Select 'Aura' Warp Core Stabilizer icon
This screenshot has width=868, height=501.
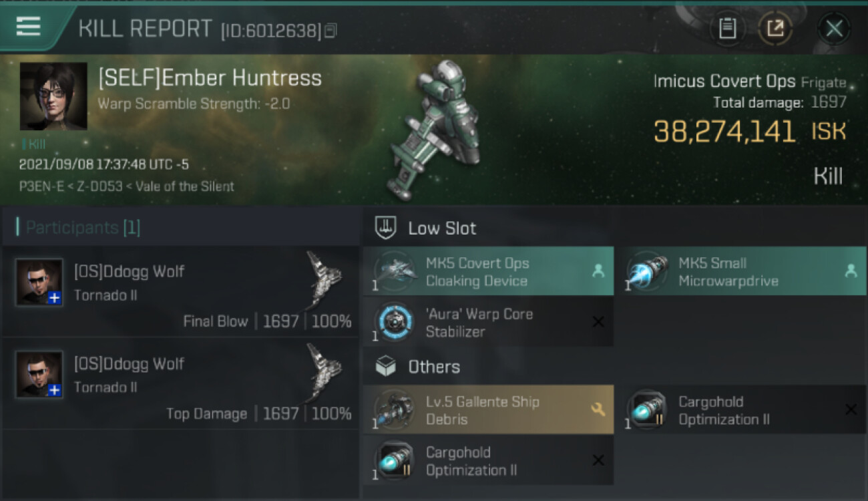coord(395,322)
